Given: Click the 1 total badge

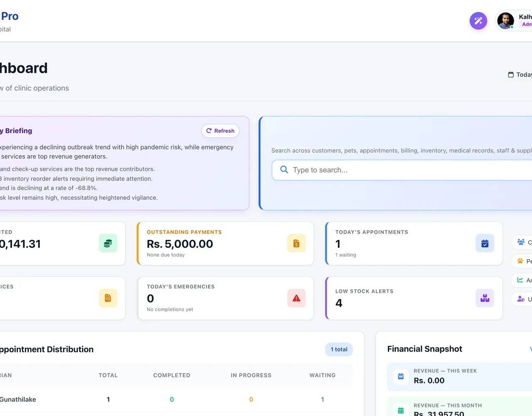Looking at the screenshot, I should [339, 349].
